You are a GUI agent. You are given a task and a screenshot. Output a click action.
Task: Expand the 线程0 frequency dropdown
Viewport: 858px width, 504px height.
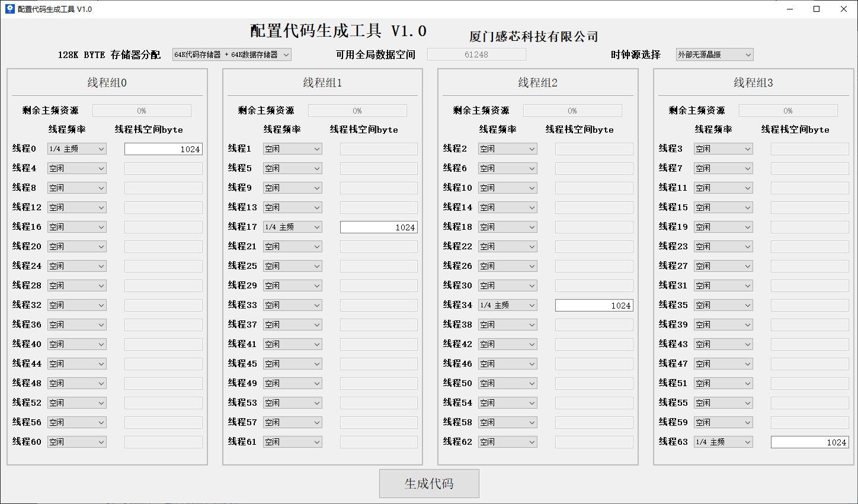[77, 149]
